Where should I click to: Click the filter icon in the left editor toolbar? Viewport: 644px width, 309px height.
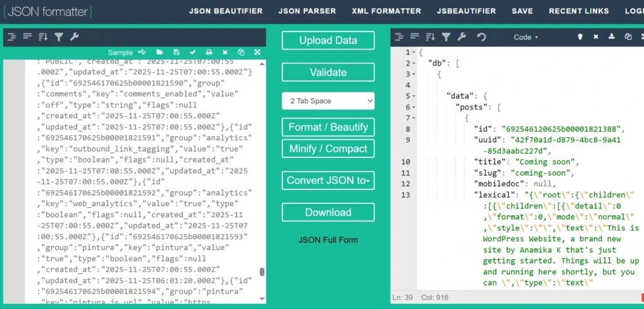tap(58, 37)
